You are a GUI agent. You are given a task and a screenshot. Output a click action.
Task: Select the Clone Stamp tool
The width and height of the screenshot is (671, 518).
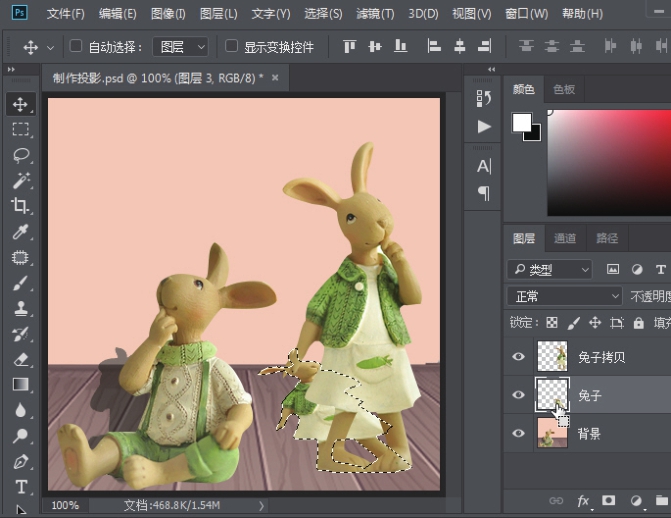20,308
